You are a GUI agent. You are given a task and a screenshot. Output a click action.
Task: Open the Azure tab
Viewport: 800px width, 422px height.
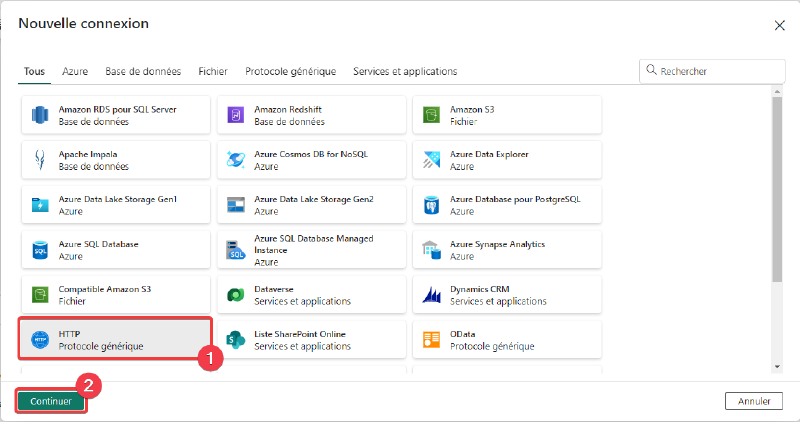tap(75, 71)
